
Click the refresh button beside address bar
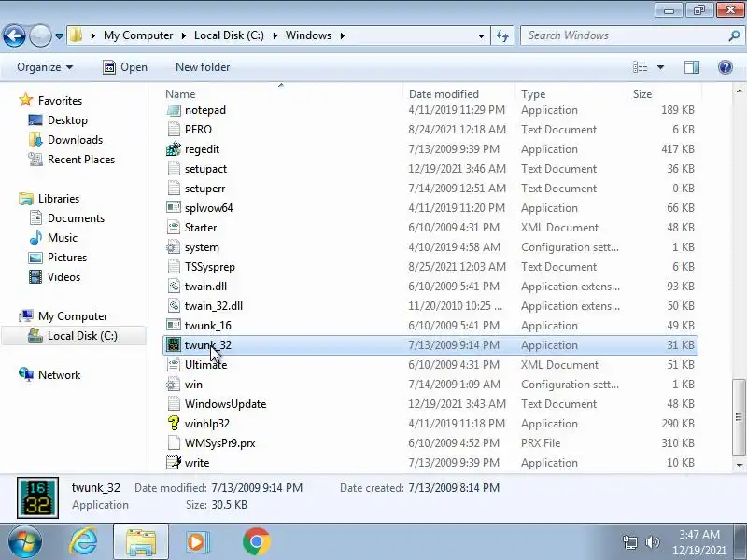tap(502, 35)
